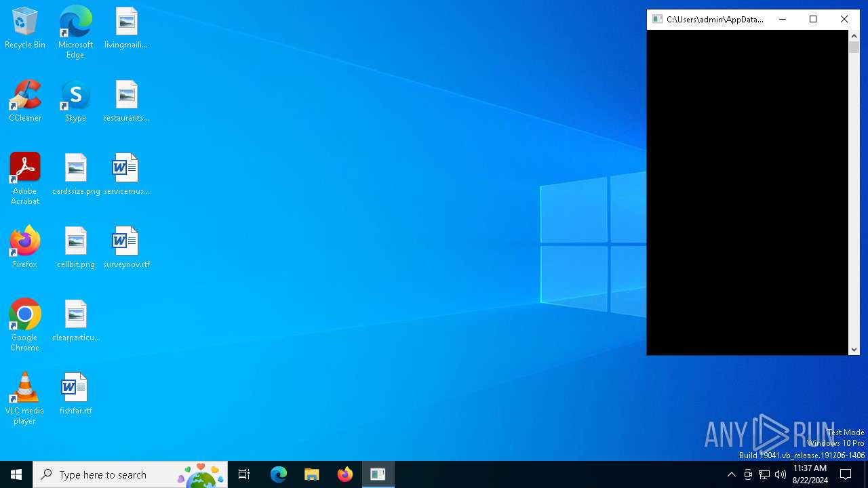868x488 pixels.
Task: Click the console window title bar text
Action: (x=715, y=20)
